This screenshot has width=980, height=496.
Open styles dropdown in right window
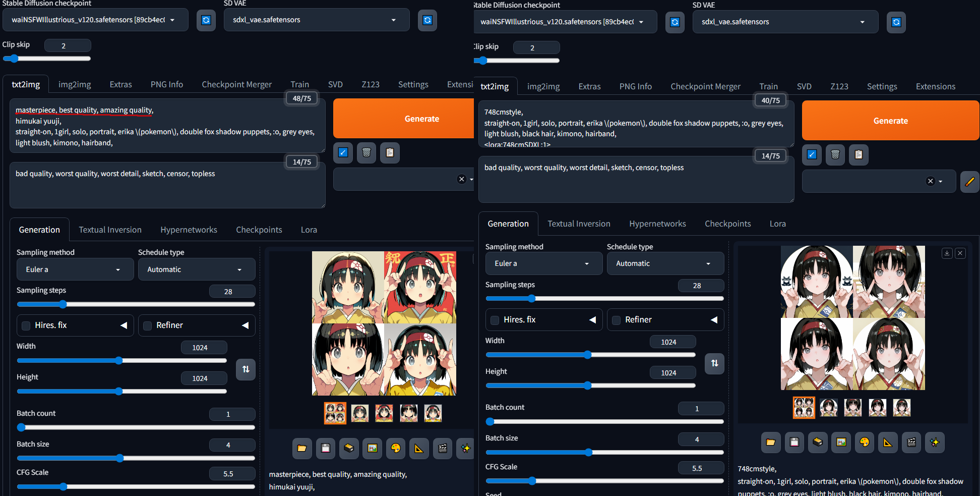pyautogui.click(x=879, y=181)
